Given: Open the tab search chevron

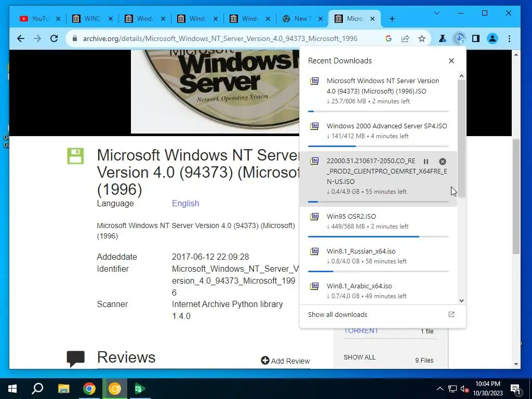Looking at the screenshot, I should 437,13.
